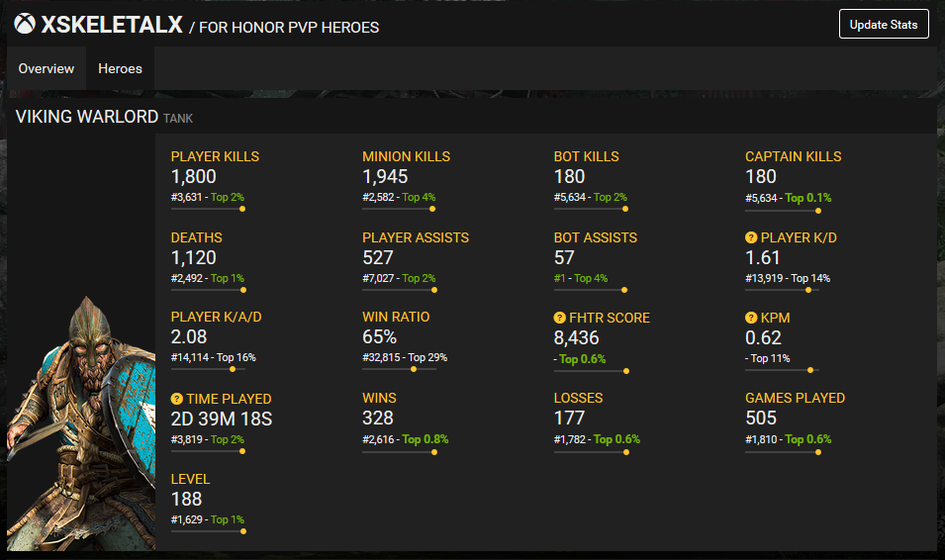
Task: Click the help icon next to FHTR SCORE
Action: coord(559,318)
